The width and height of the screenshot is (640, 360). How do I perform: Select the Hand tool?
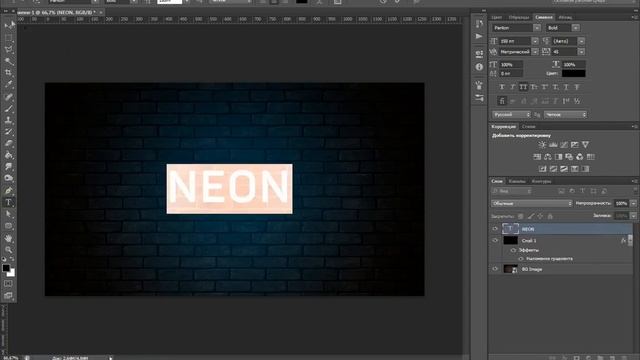tap(9, 238)
